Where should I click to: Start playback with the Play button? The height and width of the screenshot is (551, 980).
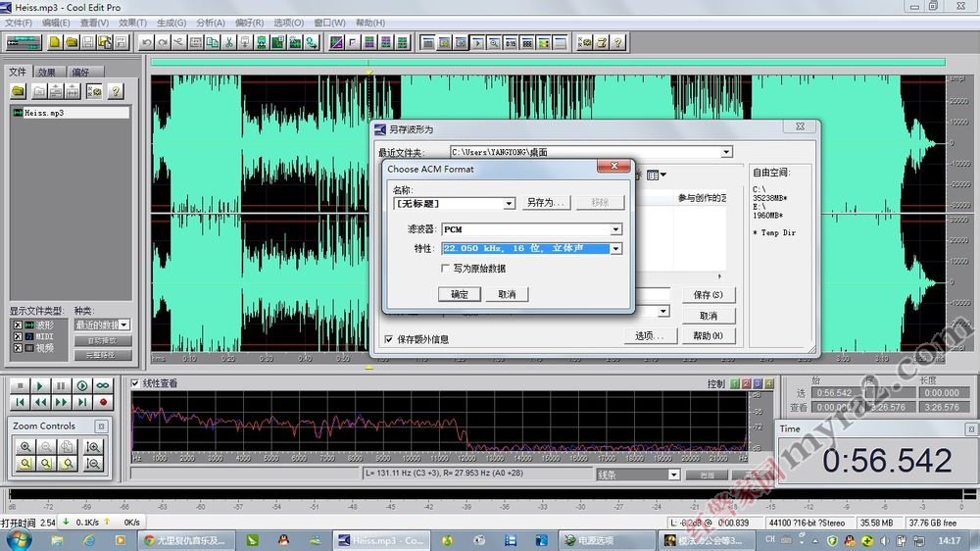tap(40, 386)
